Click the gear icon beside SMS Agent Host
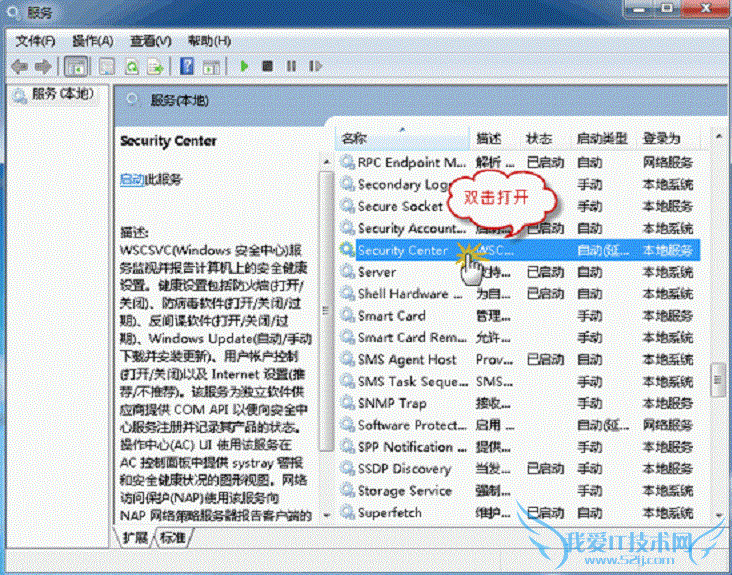This screenshot has height=575, width=732. point(347,359)
